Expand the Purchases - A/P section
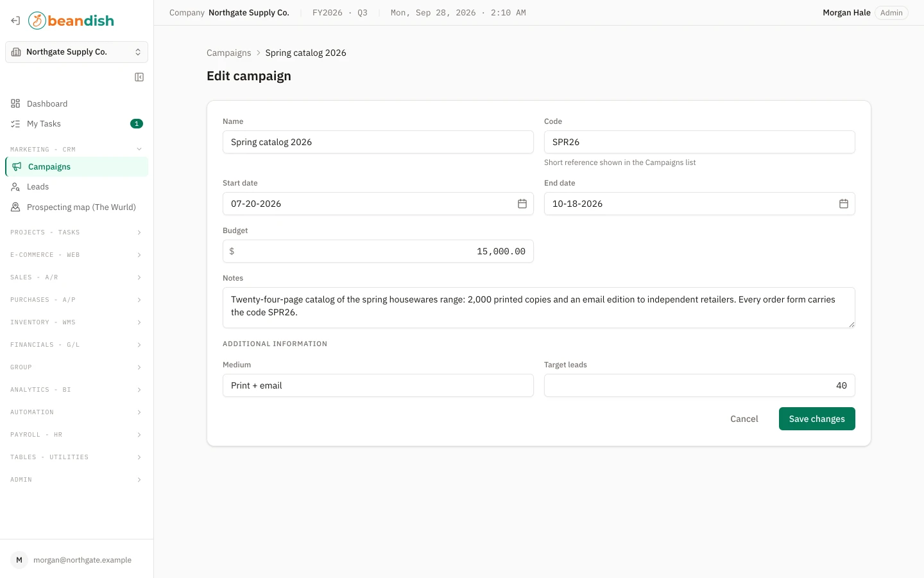924x578 pixels. click(x=76, y=300)
